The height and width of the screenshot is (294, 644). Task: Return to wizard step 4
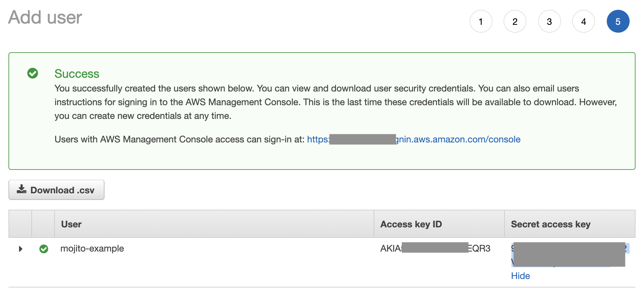click(584, 22)
